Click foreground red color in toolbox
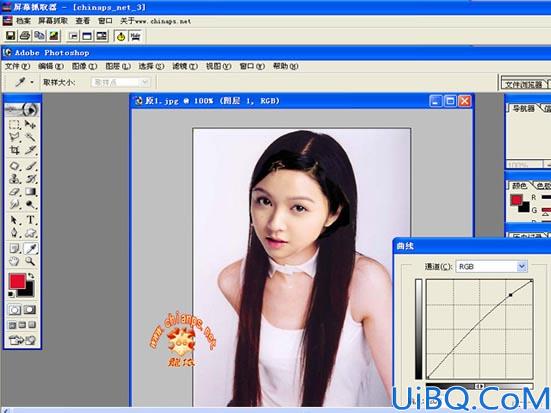Viewport: 551px width, 413px height. (17, 282)
